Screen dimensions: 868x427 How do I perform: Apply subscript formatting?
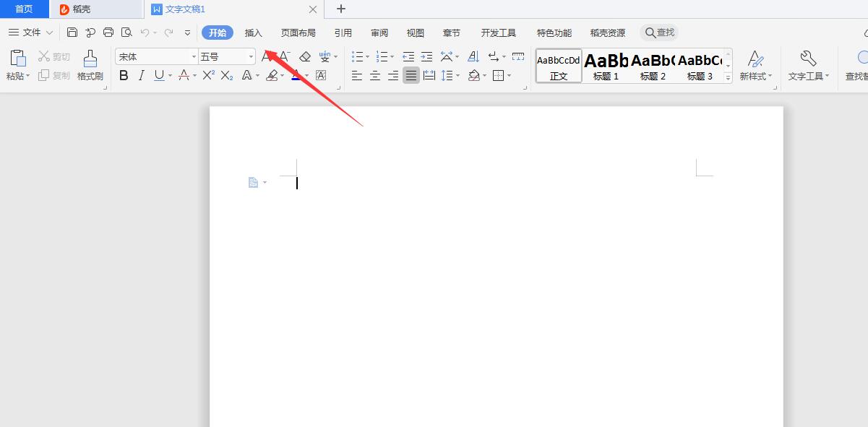[x=226, y=74]
